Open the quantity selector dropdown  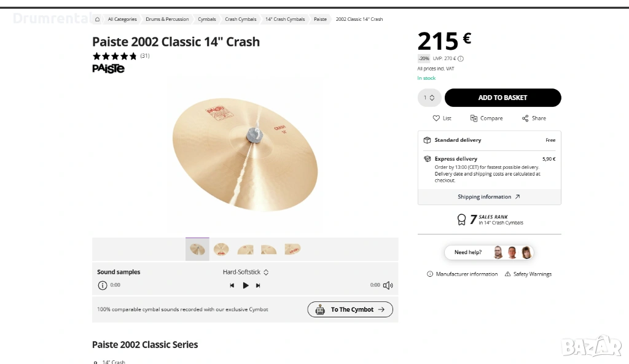point(429,98)
